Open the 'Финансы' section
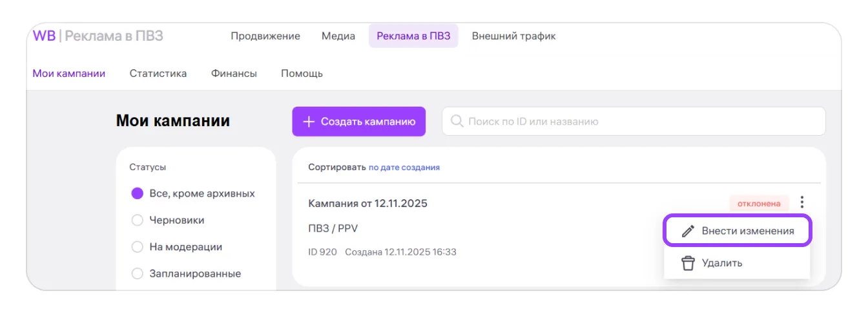 [x=234, y=74]
